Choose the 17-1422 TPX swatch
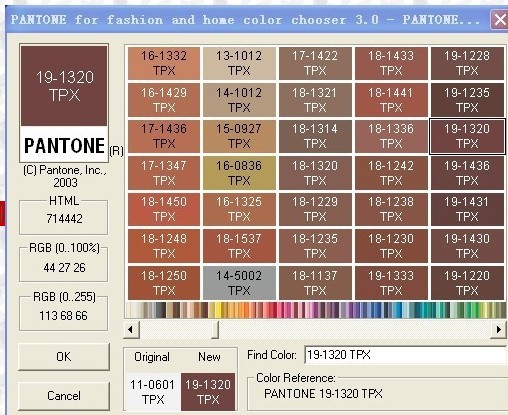 315,63
